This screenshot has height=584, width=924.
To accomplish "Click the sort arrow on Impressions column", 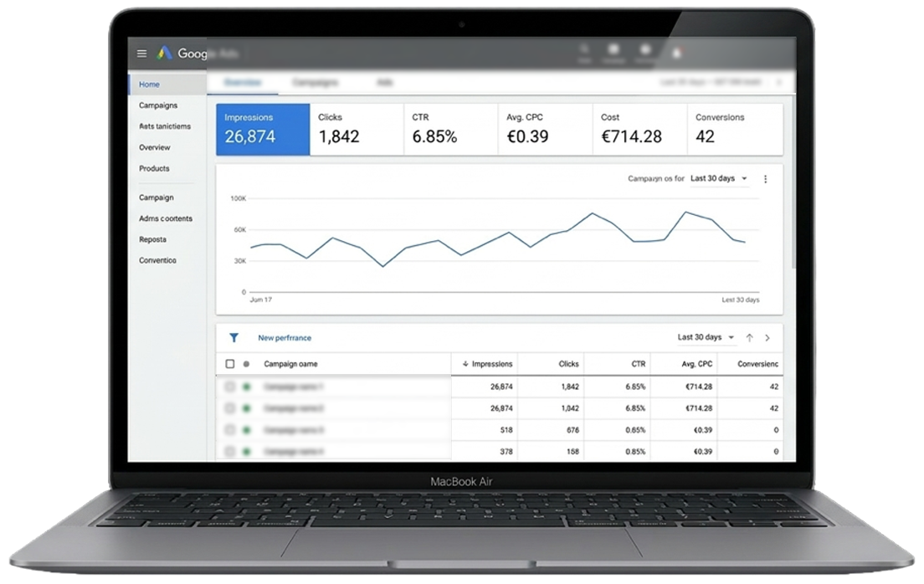I will click(465, 364).
